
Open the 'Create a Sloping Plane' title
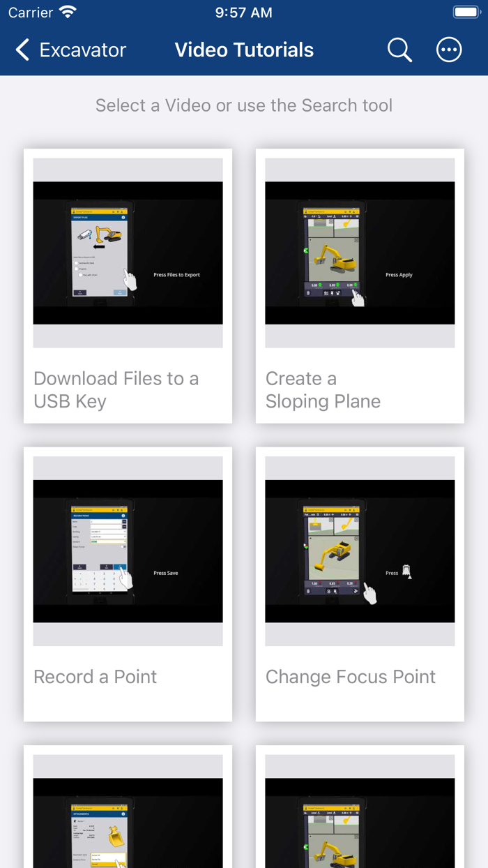(x=323, y=389)
